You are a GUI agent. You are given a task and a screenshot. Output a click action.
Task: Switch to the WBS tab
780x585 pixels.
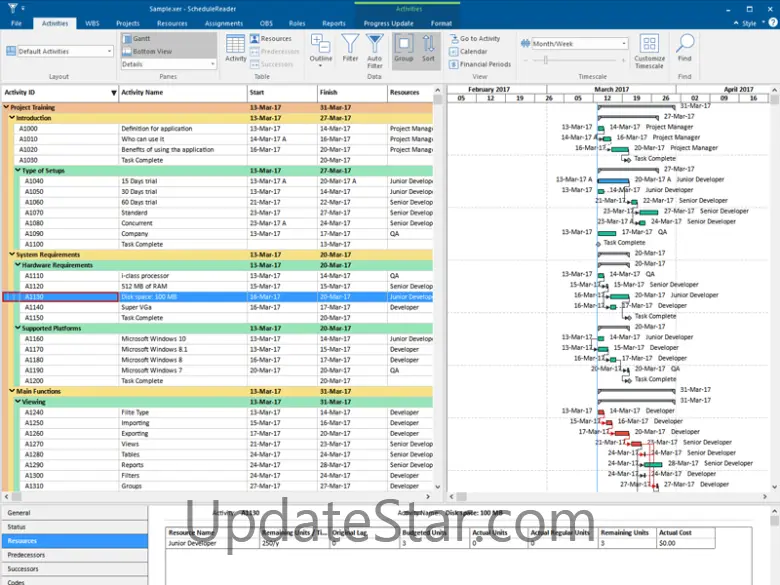point(92,23)
